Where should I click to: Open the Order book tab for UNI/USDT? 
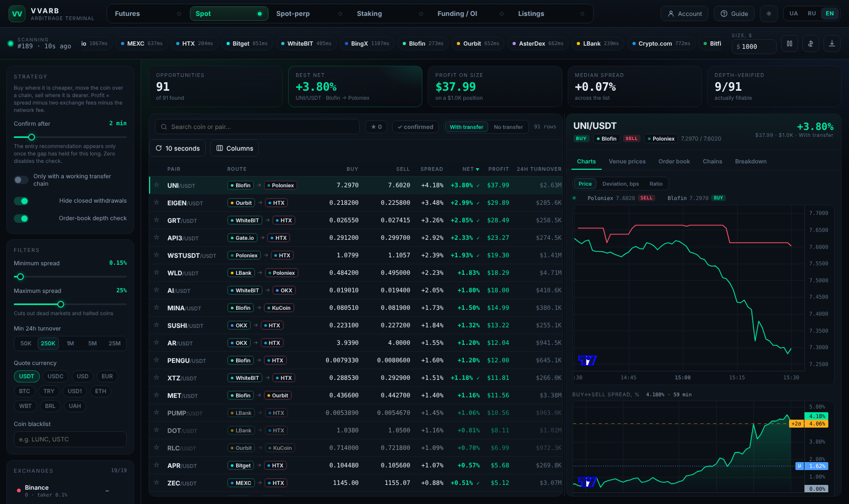pyautogui.click(x=674, y=161)
